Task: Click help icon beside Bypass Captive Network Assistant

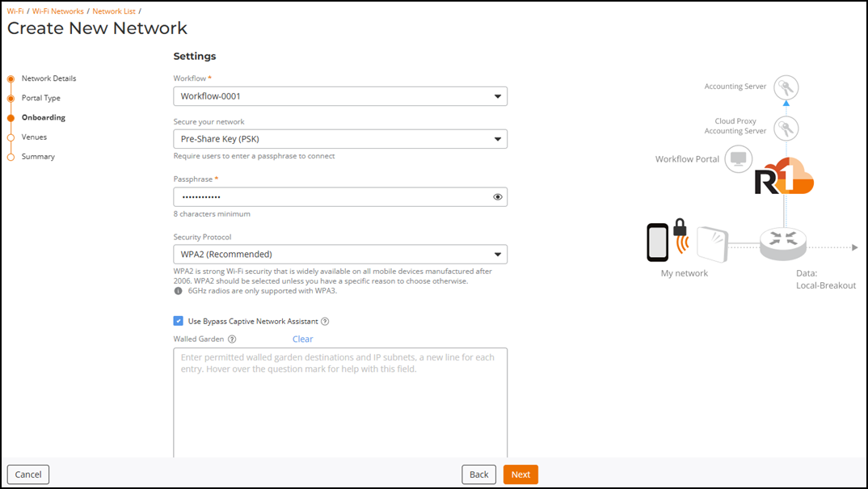Action: coord(325,322)
